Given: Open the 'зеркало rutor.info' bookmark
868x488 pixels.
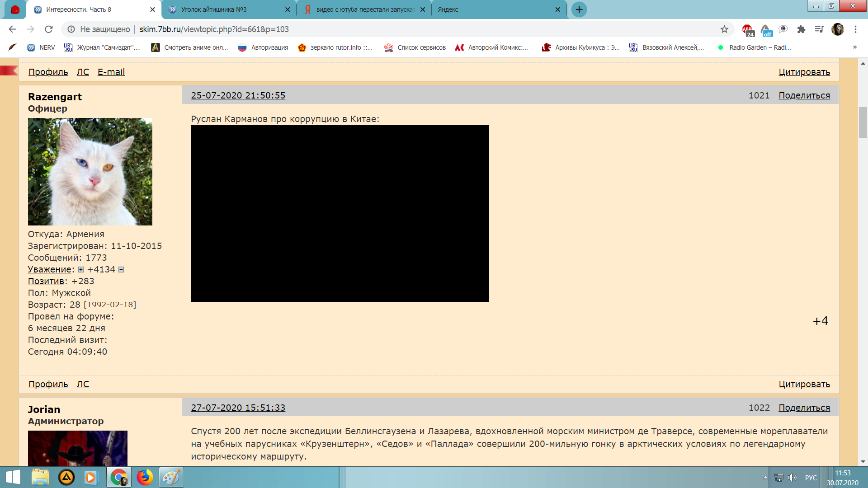Looking at the screenshot, I should click(335, 47).
